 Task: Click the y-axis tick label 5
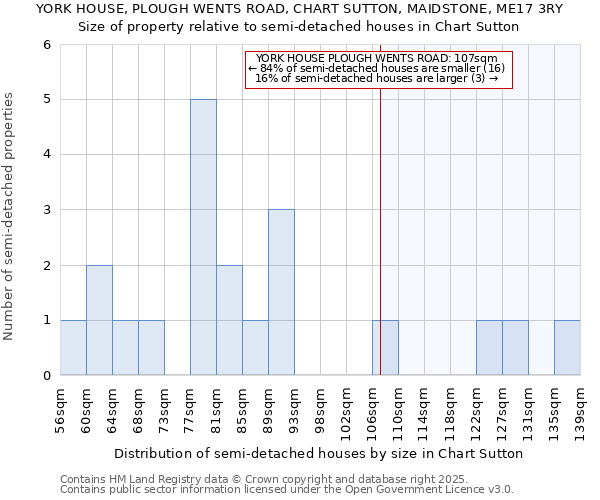[47, 99]
